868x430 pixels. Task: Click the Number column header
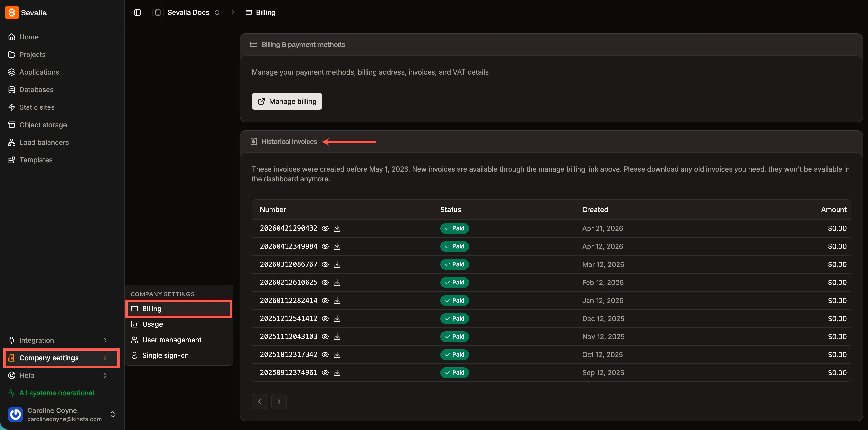click(273, 210)
